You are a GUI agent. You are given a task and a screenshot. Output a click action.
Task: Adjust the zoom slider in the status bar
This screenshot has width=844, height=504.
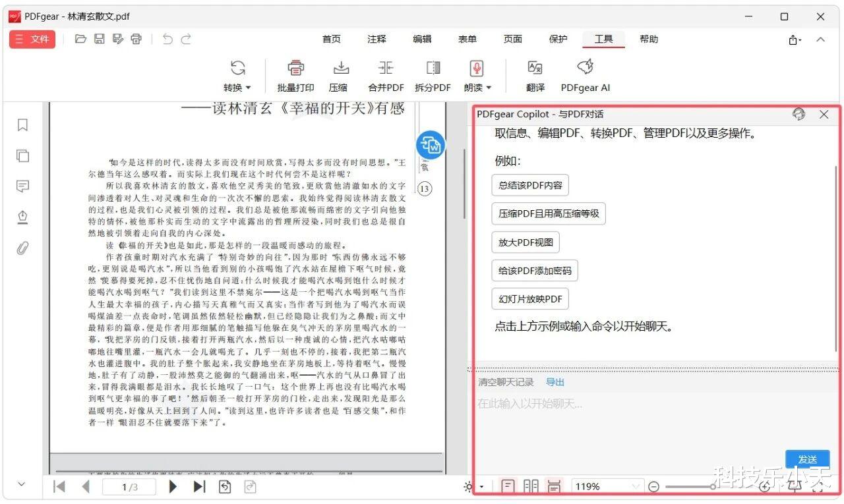coord(711,487)
